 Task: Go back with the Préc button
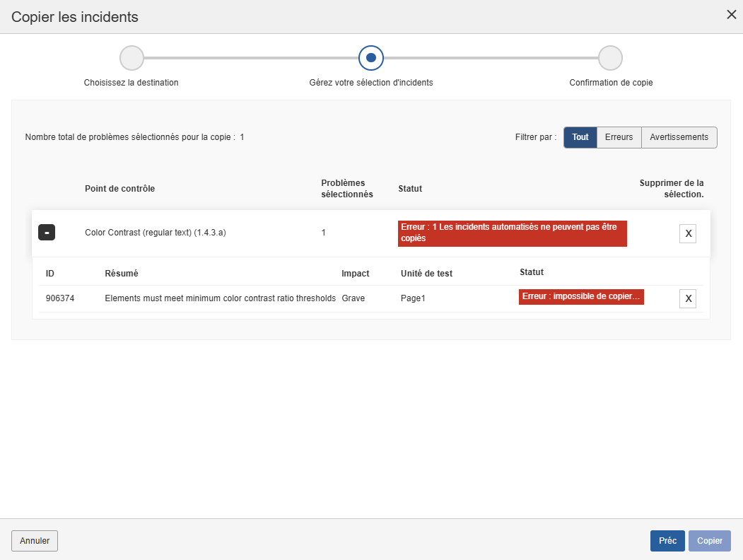coord(667,541)
